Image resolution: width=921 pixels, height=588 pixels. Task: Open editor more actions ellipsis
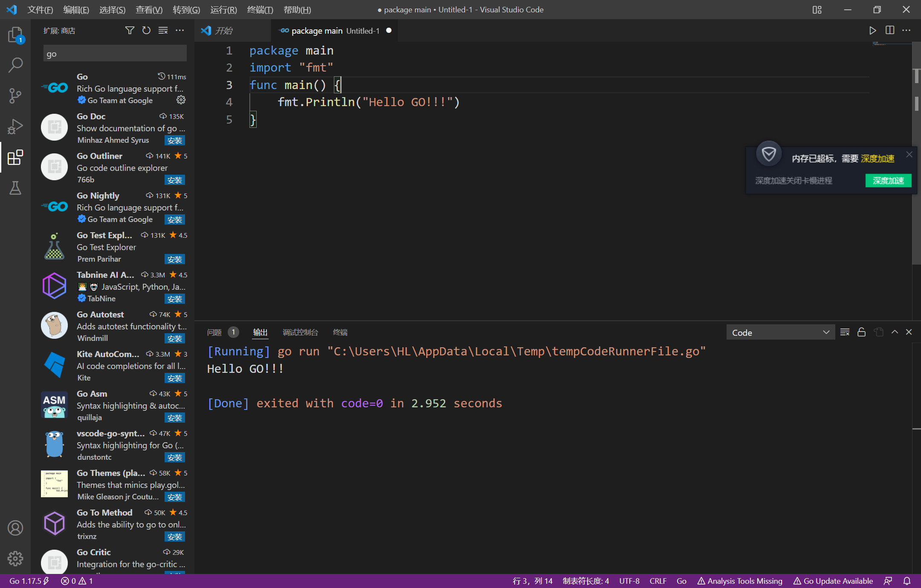coord(907,30)
